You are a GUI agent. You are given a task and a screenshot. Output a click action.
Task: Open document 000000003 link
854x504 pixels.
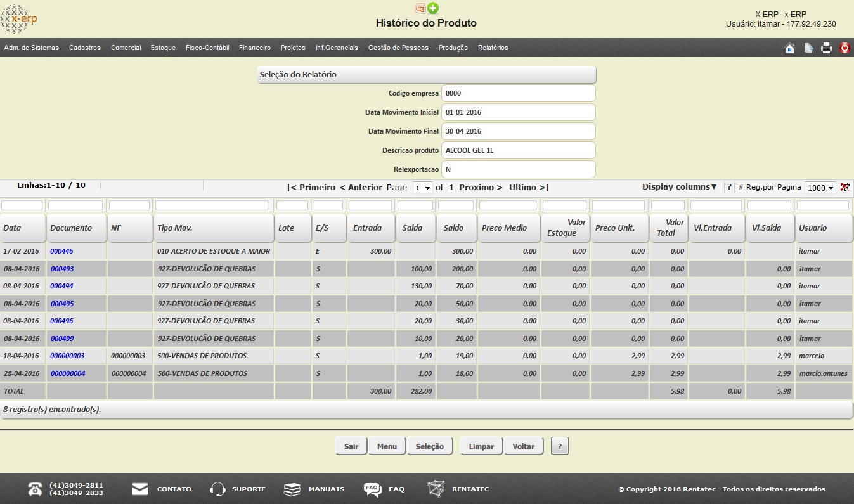(x=67, y=356)
